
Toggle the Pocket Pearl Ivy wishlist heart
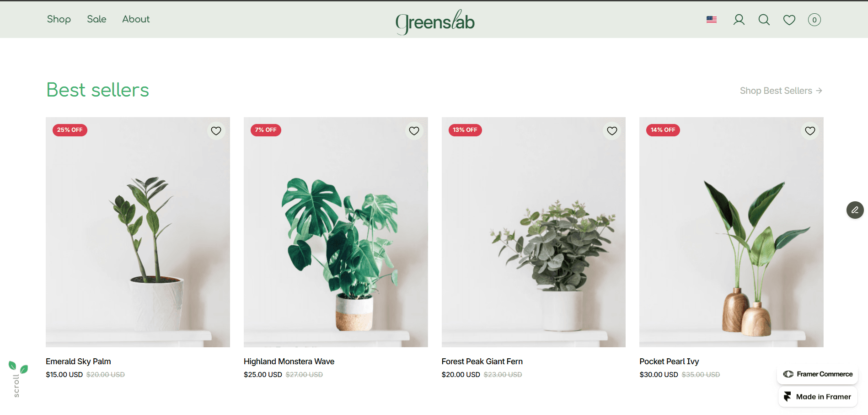(810, 131)
